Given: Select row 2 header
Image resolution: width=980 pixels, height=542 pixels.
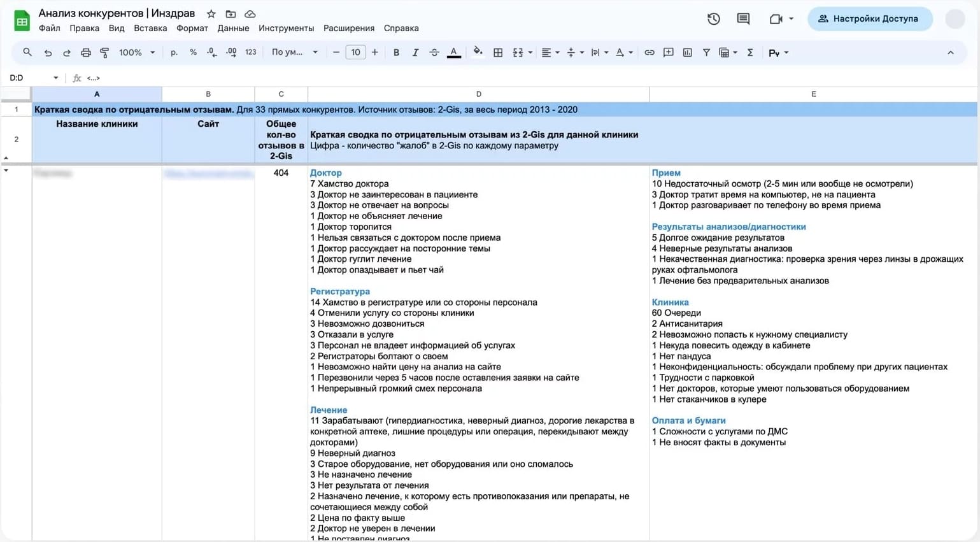Looking at the screenshot, I should point(16,139).
